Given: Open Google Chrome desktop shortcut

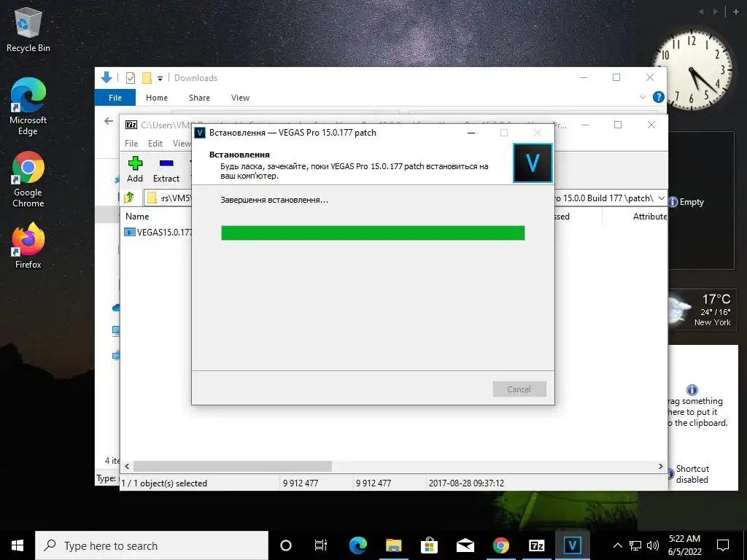Looking at the screenshot, I should pyautogui.click(x=28, y=179).
